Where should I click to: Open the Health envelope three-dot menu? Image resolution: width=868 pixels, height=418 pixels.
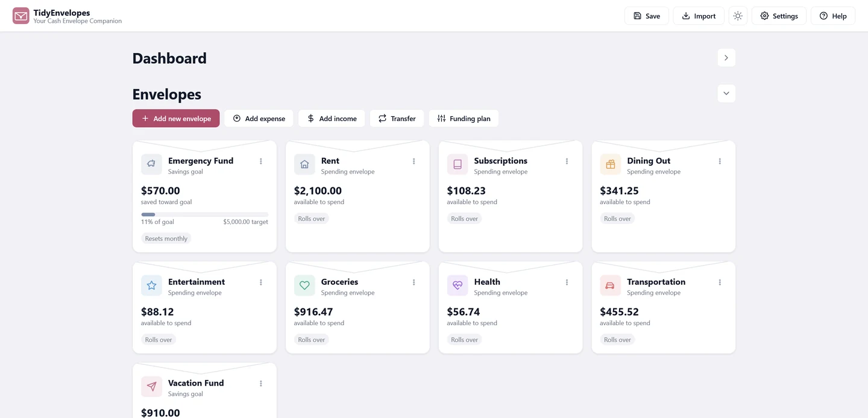[567, 282]
